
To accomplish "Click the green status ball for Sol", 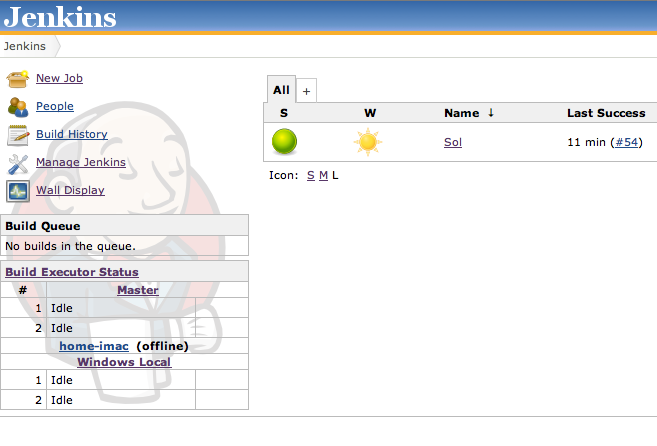I will [x=285, y=142].
